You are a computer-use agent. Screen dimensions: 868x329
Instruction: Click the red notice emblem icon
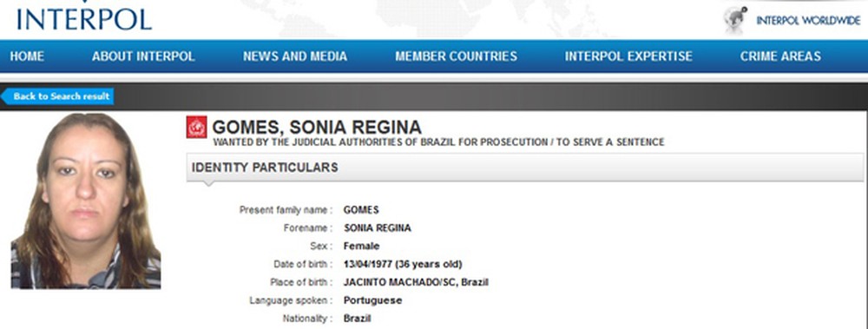tap(196, 127)
